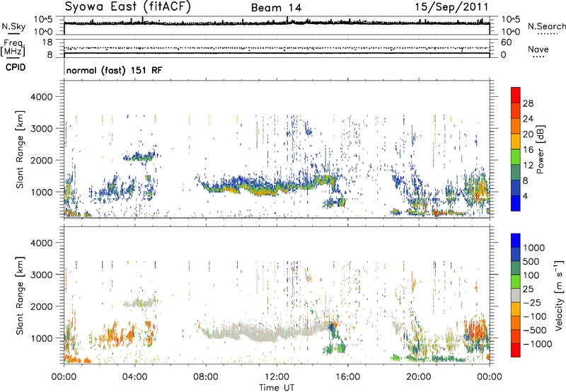Image resolution: width=566 pixels, height=392 pixels.
Task: Click the "N.Sky" legend label
Action: click(13, 26)
